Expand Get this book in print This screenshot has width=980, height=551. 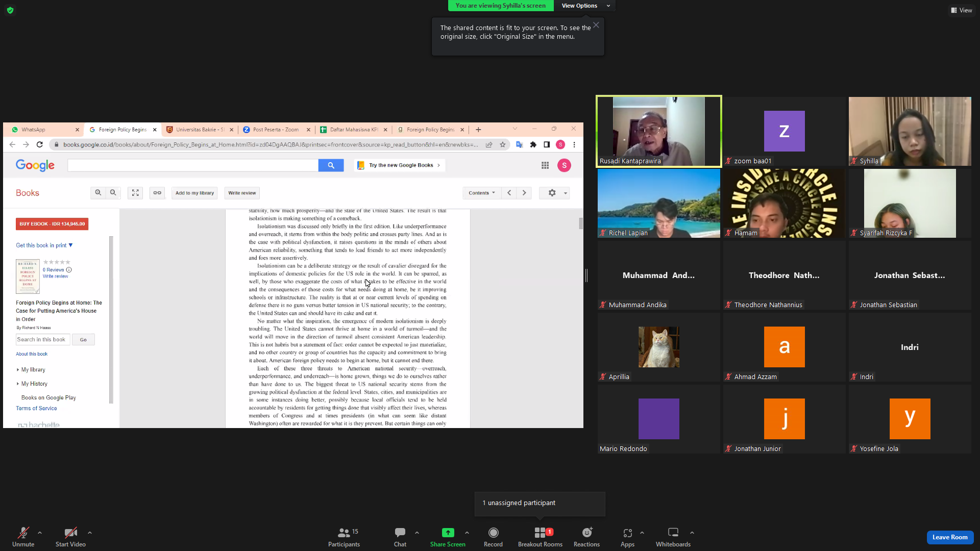pyautogui.click(x=44, y=245)
